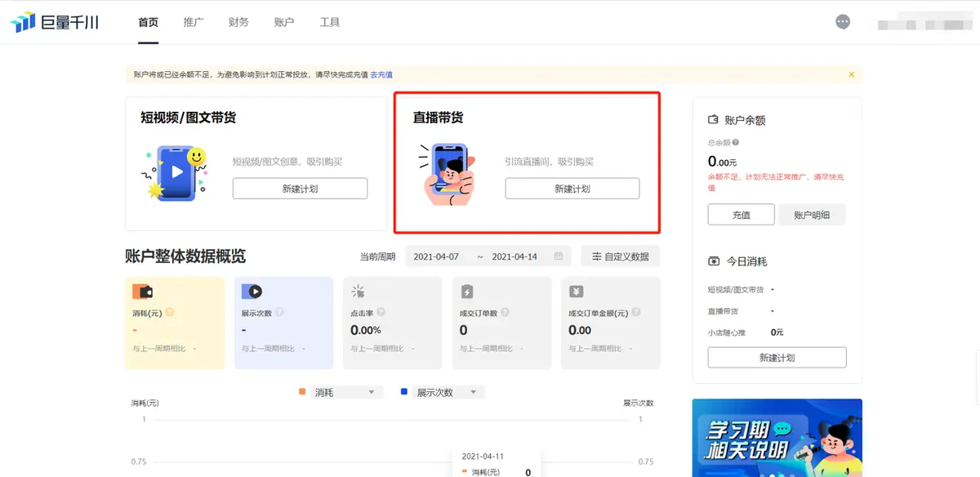This screenshot has width=980, height=477.
Task: Open the 工具 menu
Action: pyautogui.click(x=330, y=22)
